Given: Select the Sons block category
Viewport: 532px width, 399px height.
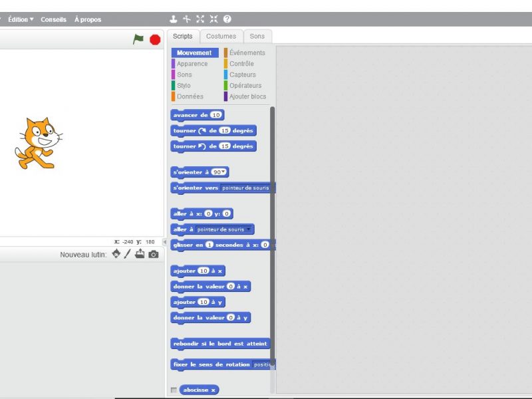Looking at the screenshot, I should [x=182, y=74].
